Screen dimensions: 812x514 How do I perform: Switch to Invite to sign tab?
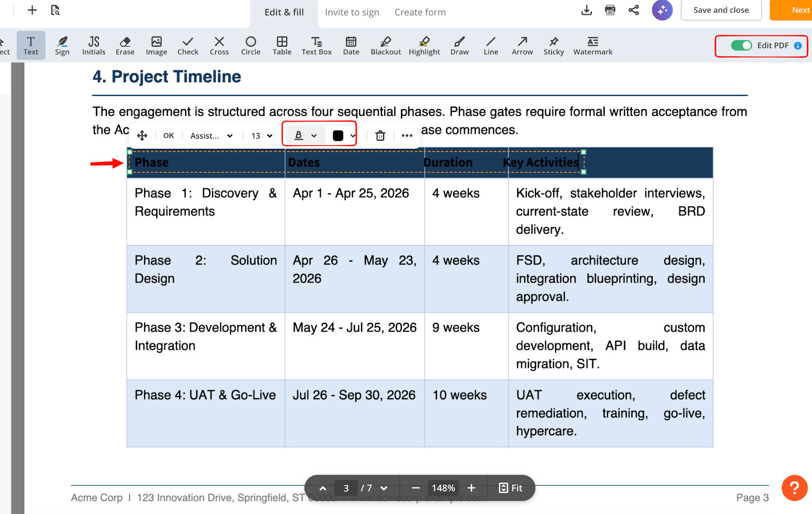coord(352,12)
